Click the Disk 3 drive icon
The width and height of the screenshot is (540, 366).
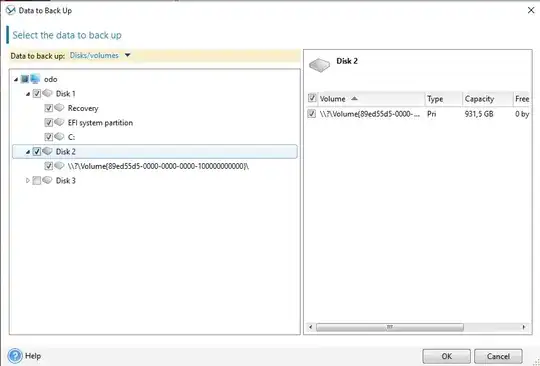(48, 180)
